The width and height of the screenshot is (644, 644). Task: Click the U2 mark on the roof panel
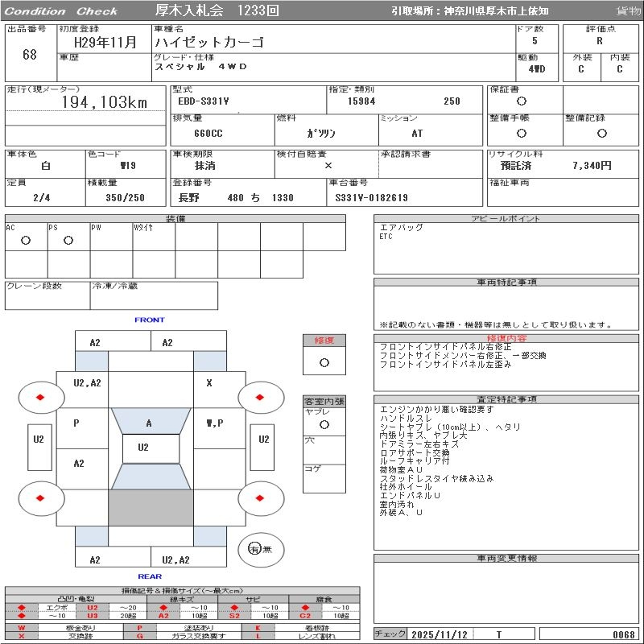(143, 448)
